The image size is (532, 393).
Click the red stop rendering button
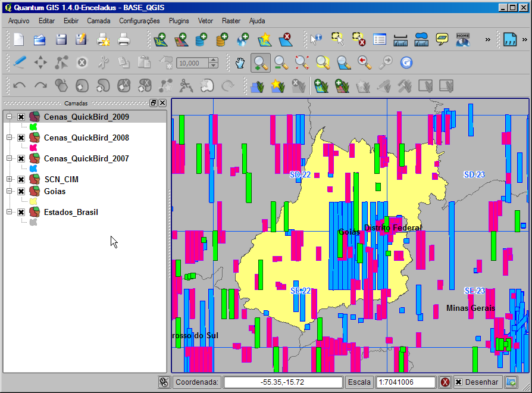point(445,382)
